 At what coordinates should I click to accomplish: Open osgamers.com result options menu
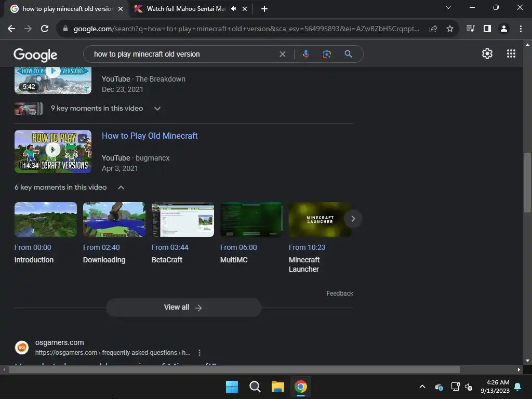199,353
